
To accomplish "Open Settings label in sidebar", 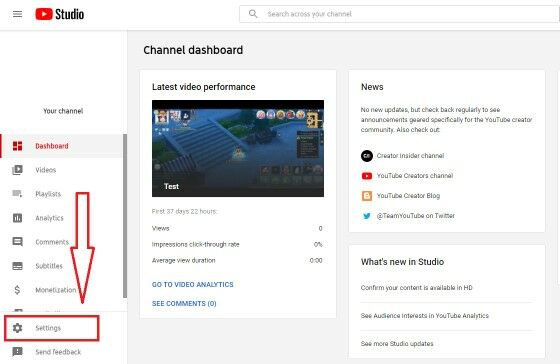I will 48,328.
